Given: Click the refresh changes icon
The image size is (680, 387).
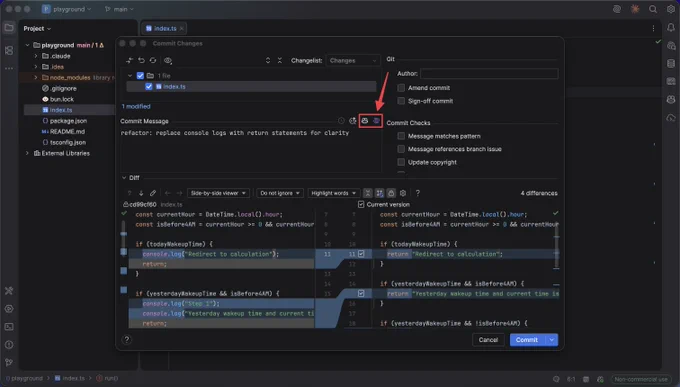Looking at the screenshot, I should tap(153, 60).
